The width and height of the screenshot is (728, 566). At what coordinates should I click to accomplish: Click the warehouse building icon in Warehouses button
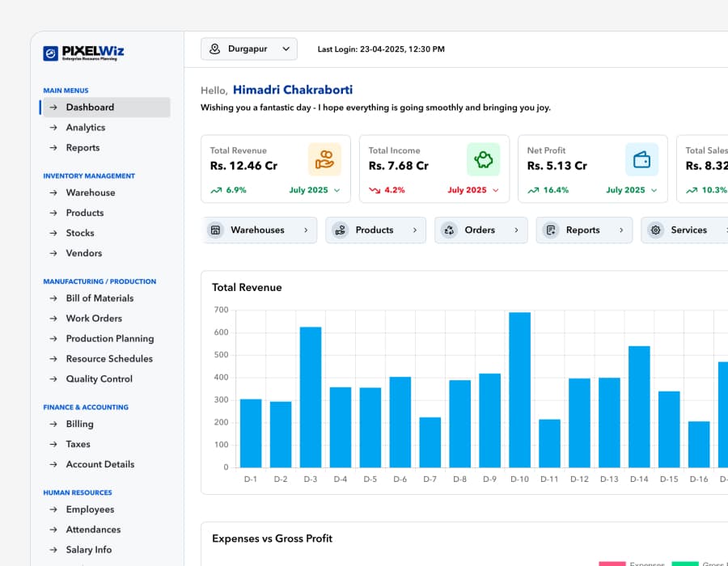(x=215, y=230)
